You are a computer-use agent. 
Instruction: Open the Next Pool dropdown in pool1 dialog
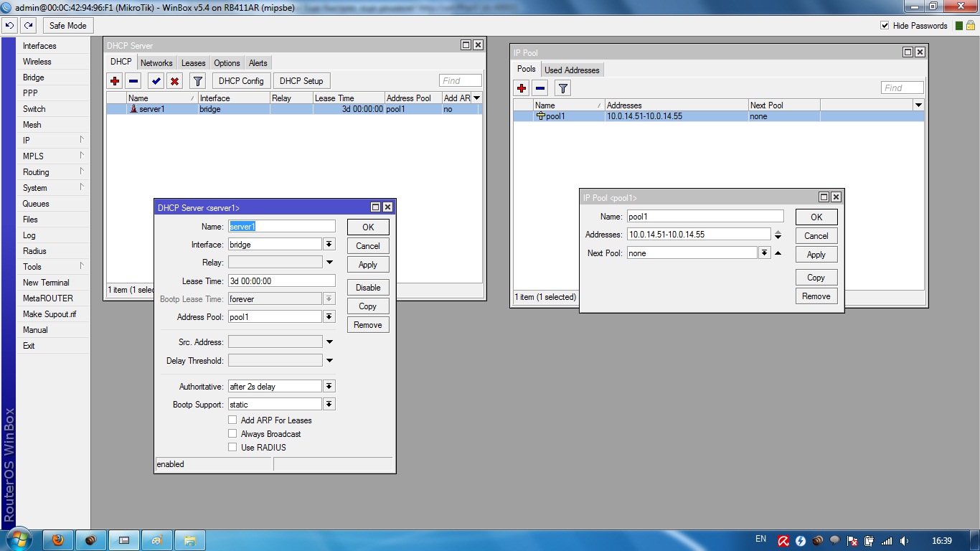pos(765,253)
